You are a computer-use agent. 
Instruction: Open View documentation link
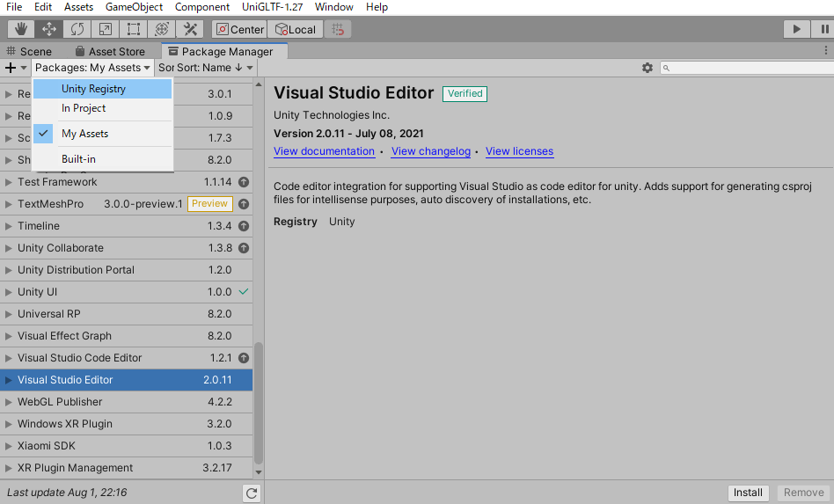point(324,151)
